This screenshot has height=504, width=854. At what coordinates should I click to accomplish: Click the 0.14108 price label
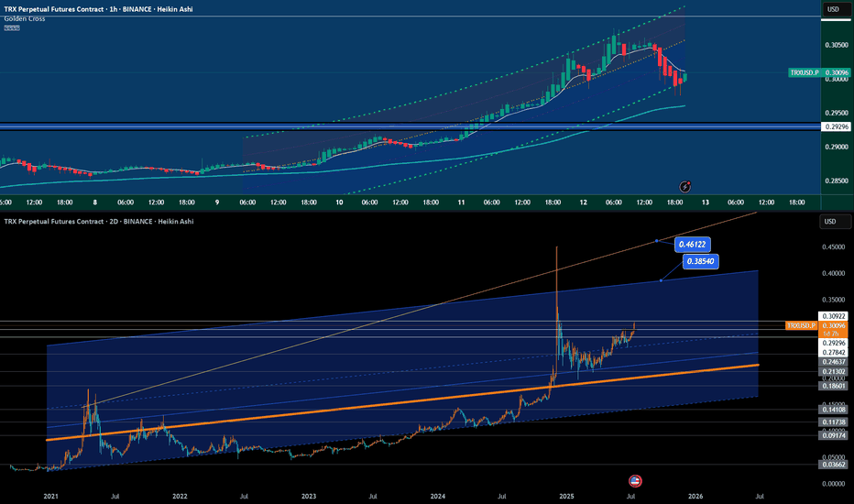833,410
